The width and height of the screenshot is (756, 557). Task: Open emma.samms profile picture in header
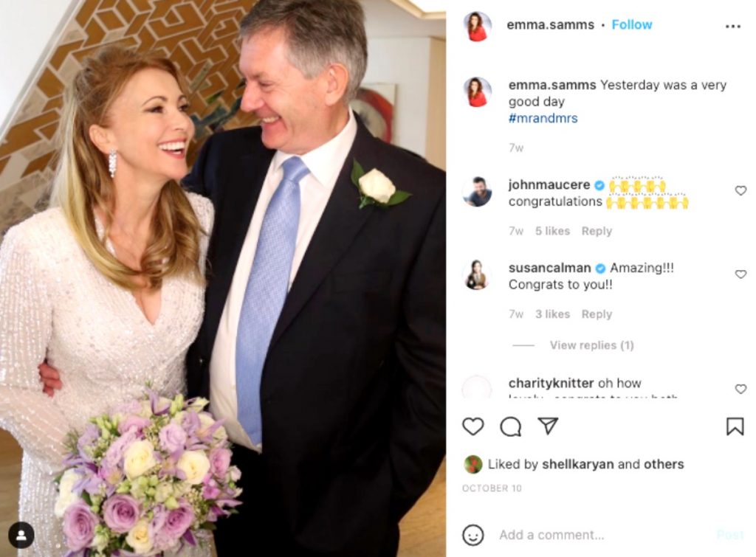(478, 26)
